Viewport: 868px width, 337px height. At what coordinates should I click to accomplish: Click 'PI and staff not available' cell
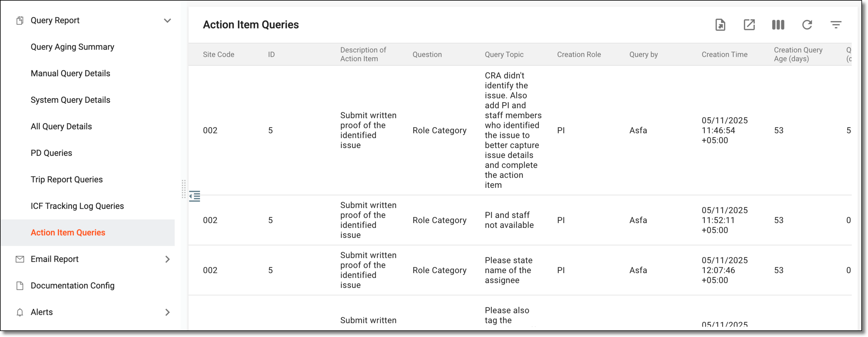[509, 220]
